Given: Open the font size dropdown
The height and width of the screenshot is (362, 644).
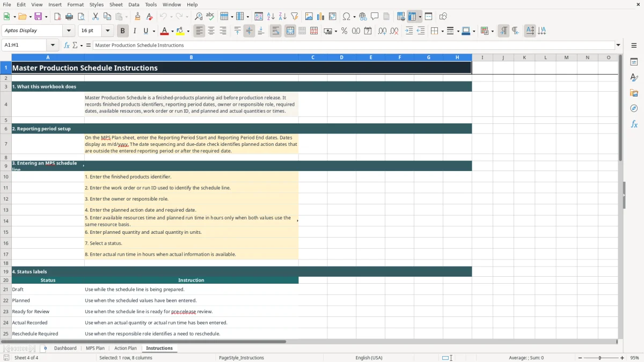Looking at the screenshot, I should 107,31.
